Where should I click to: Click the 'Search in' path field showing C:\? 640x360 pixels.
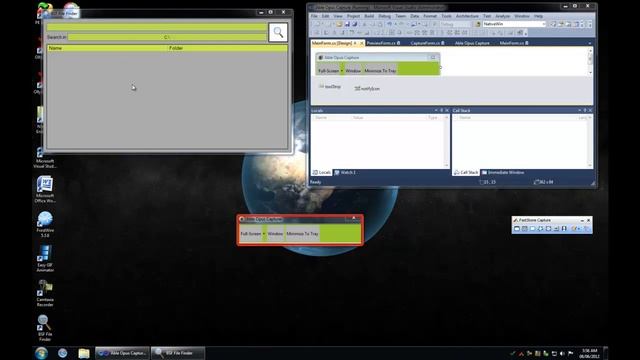point(167,37)
